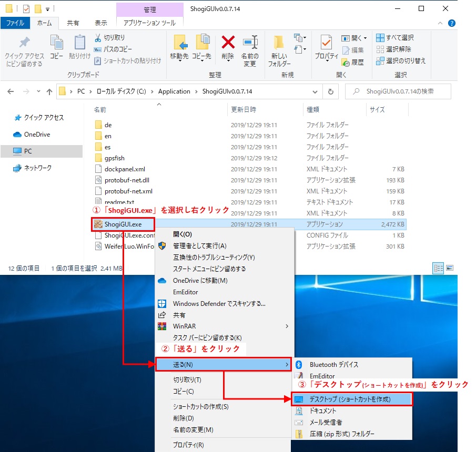Click the rename 名前の変更 ribbon icon
The image size is (476, 452).
click(250, 43)
